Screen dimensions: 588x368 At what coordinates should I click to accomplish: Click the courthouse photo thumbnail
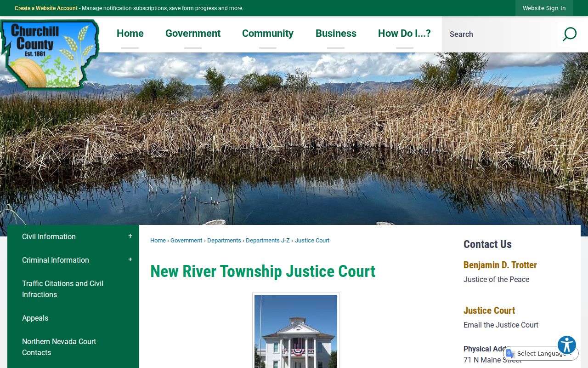pos(296,331)
